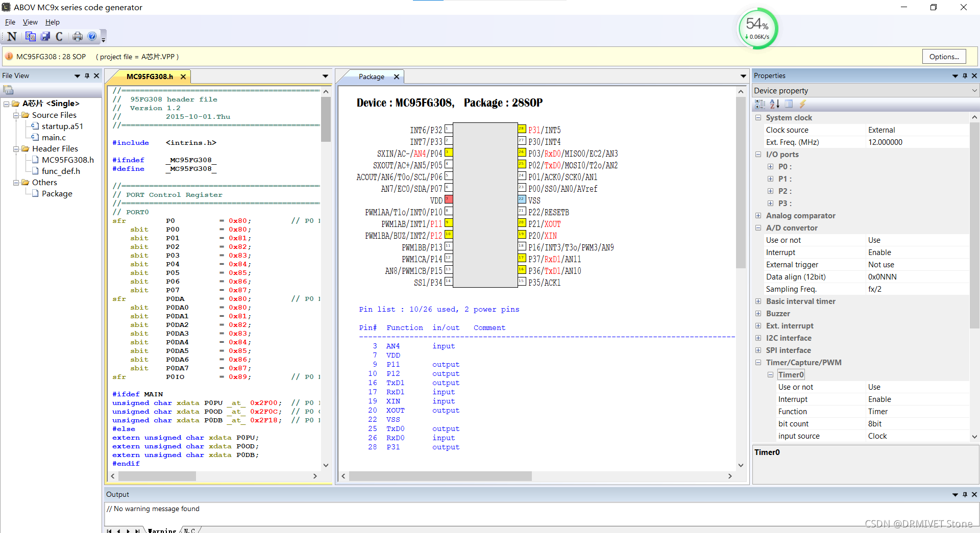Screen dimensions: 980x533
Task: Close the Properties panel
Action: coord(974,75)
